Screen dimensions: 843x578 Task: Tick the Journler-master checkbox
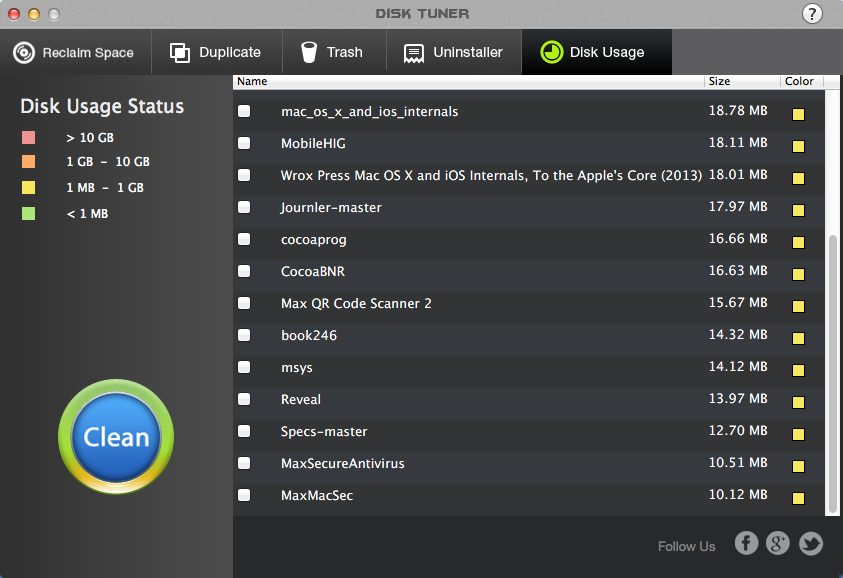point(244,207)
